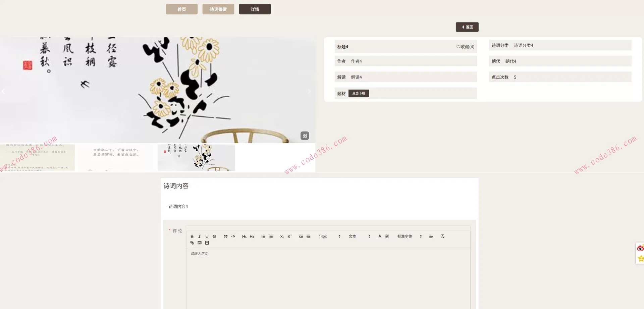
Task: Select the first text-poem thumbnail
Action: pyautogui.click(x=37, y=158)
